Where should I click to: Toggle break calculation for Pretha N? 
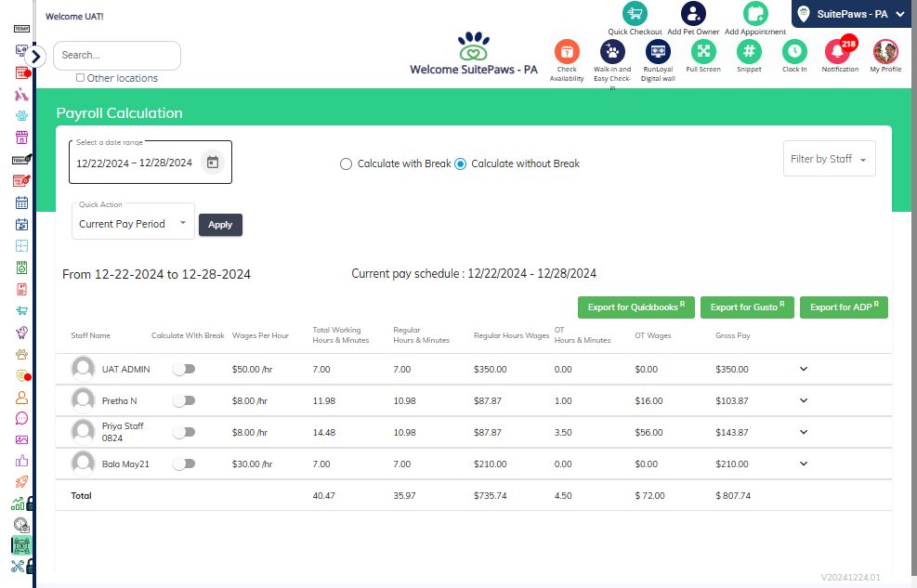(184, 401)
